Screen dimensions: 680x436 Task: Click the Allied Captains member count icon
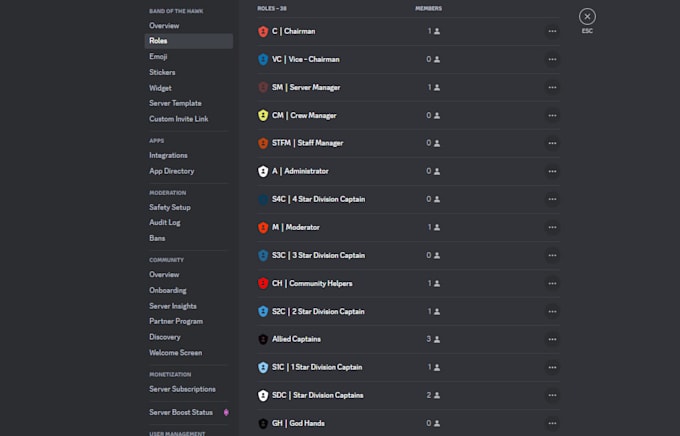point(436,339)
